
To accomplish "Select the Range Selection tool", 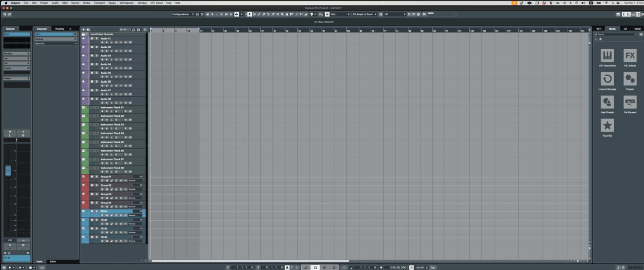I will pos(254,14).
